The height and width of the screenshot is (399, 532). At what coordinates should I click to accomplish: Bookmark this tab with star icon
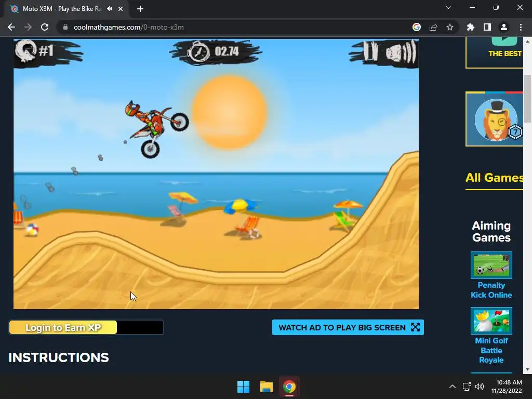pyautogui.click(x=450, y=27)
